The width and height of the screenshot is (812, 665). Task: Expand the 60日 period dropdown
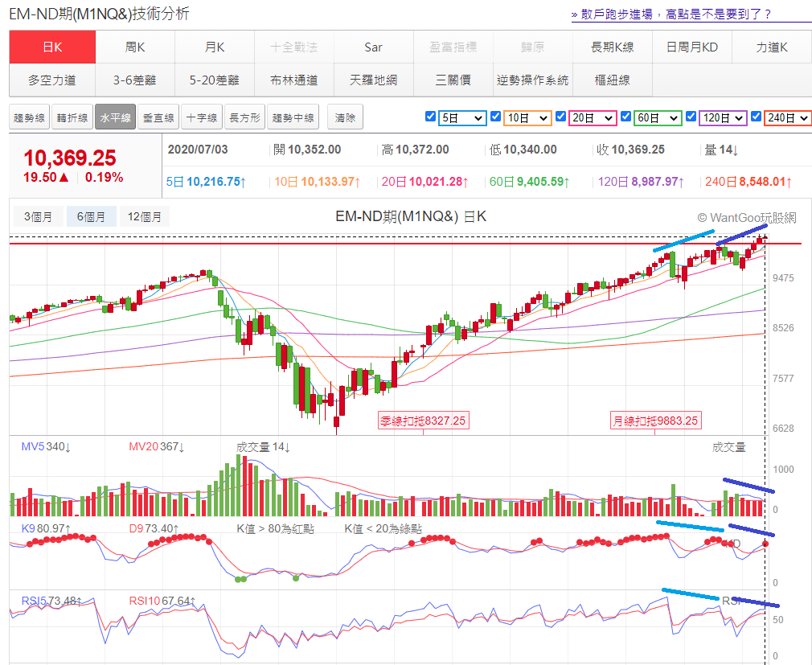pos(658,118)
